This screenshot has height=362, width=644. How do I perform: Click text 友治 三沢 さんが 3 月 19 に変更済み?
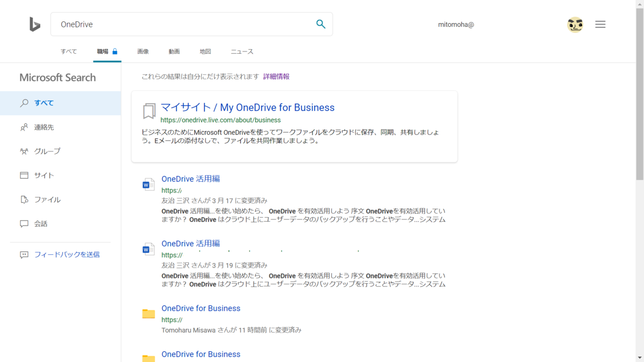(x=214, y=265)
